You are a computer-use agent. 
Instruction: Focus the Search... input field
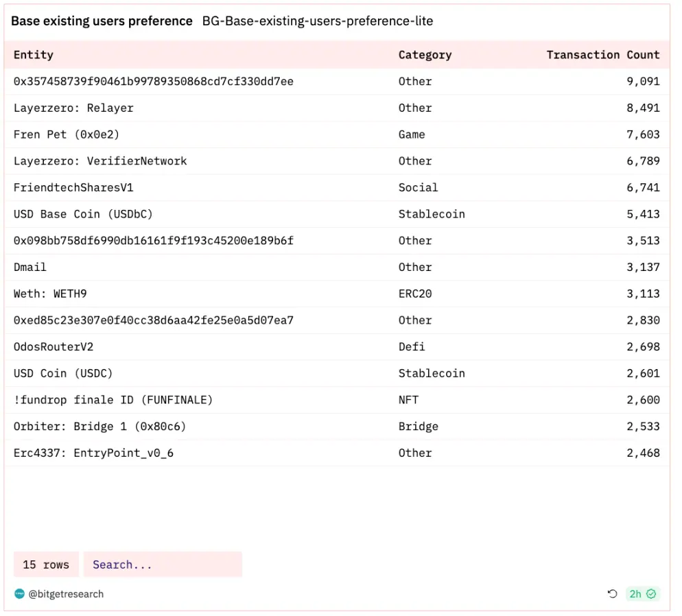[163, 565]
